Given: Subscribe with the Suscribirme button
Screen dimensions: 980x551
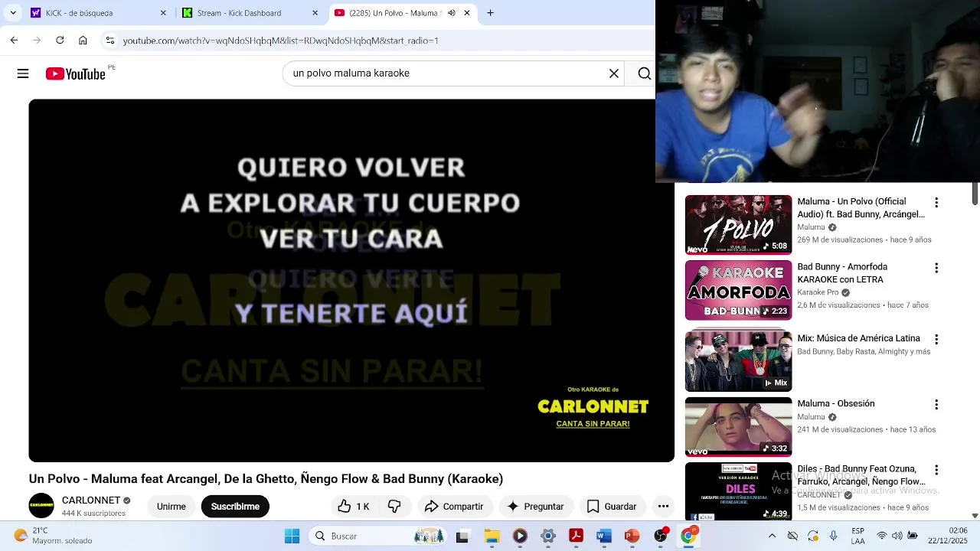Looking at the screenshot, I should click(235, 507).
